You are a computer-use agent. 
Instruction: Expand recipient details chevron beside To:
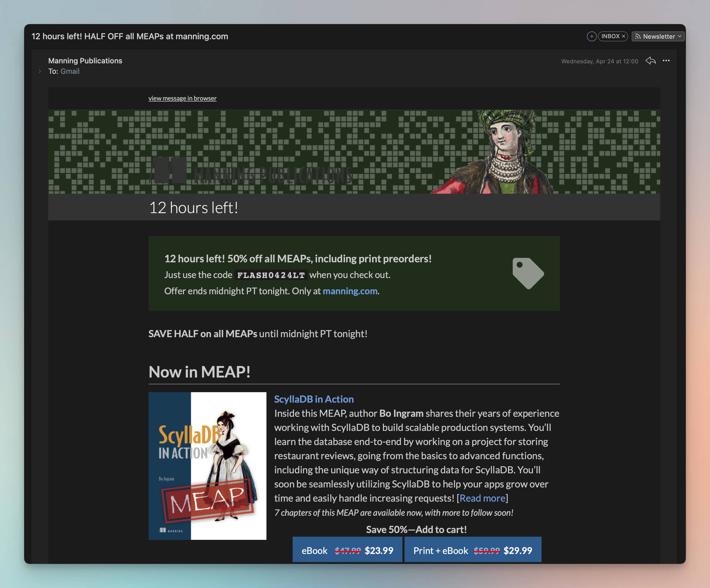click(x=40, y=71)
